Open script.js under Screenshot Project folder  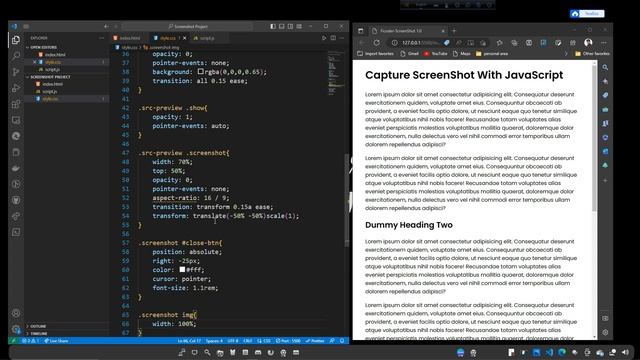pos(50,91)
